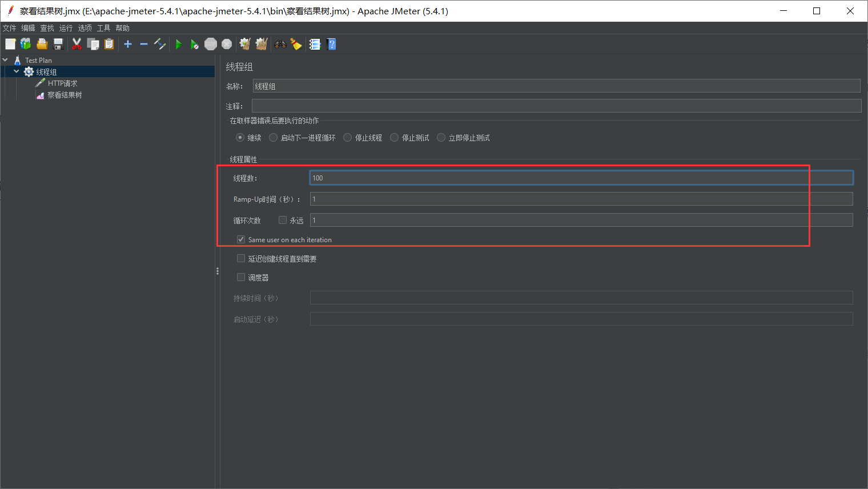Select the 察看结果树 tree item
Image resolution: width=868 pixels, height=489 pixels.
tap(65, 95)
